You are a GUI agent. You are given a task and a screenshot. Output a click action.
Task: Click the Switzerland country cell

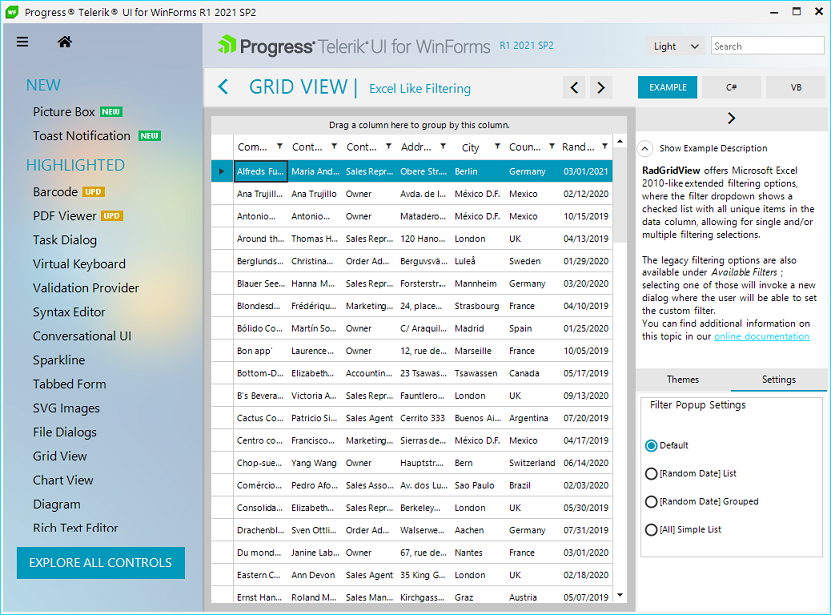pyautogui.click(x=533, y=463)
